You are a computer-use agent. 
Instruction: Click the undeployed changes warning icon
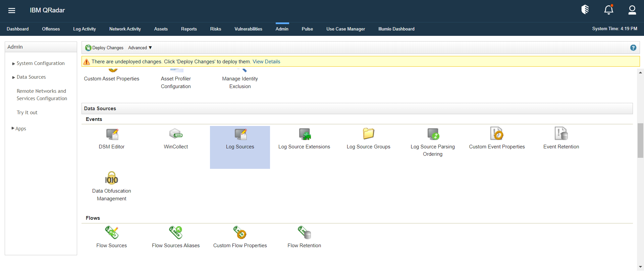point(87,62)
